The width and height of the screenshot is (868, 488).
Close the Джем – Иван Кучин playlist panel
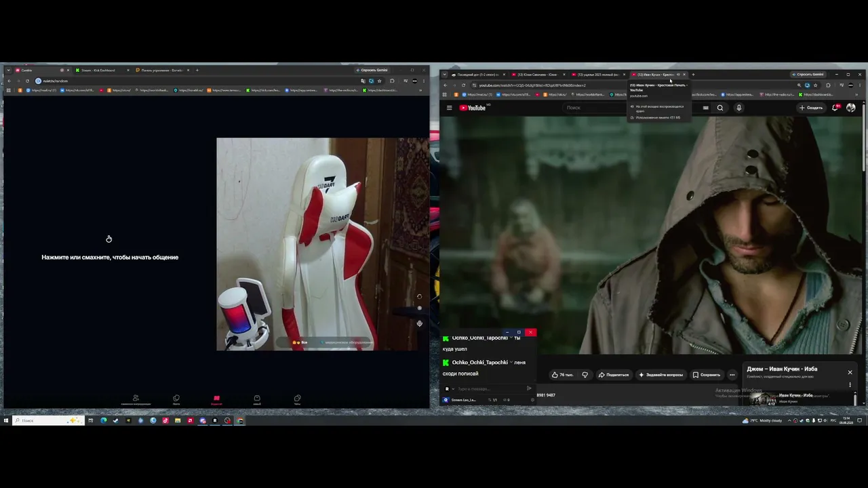(850, 372)
